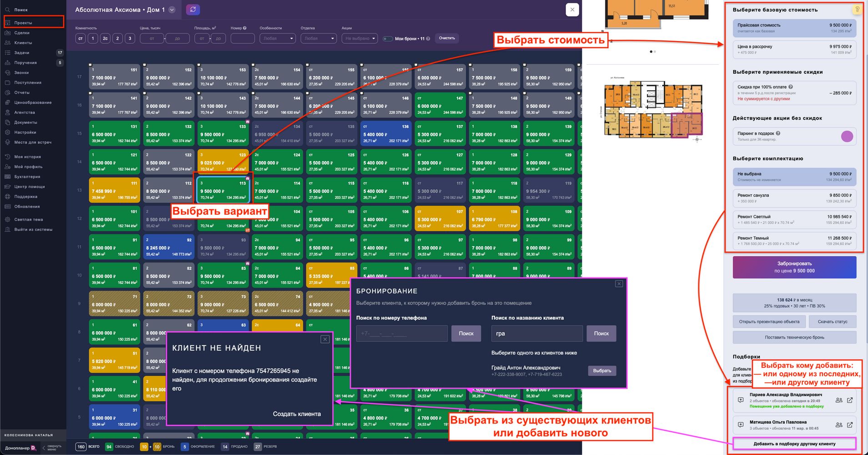The image size is (868, 455).
Task: Click Выбрать next to Грайд Антон Александрович
Action: tap(602, 371)
